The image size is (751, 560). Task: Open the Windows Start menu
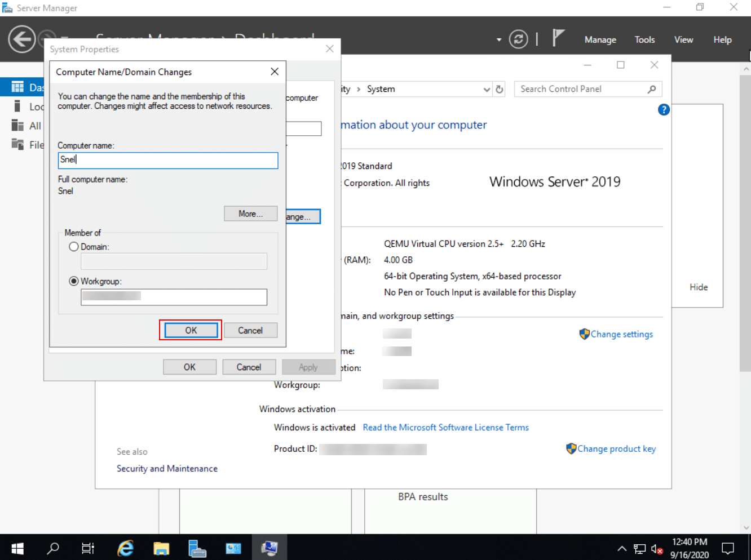(x=17, y=548)
